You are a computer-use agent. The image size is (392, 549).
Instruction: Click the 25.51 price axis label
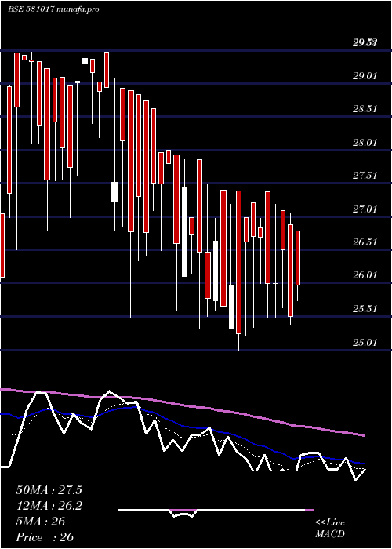(x=365, y=309)
